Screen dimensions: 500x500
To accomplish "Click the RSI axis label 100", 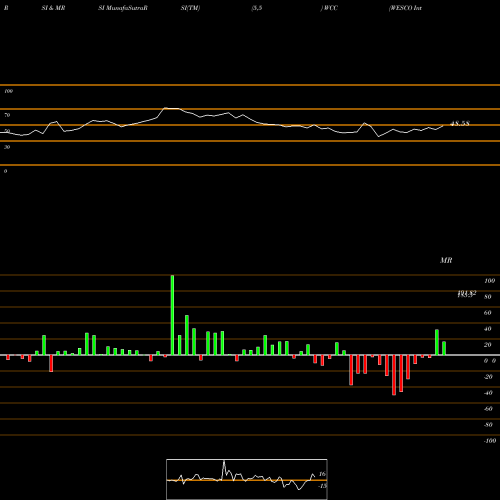I will pyautogui.click(x=8, y=91).
